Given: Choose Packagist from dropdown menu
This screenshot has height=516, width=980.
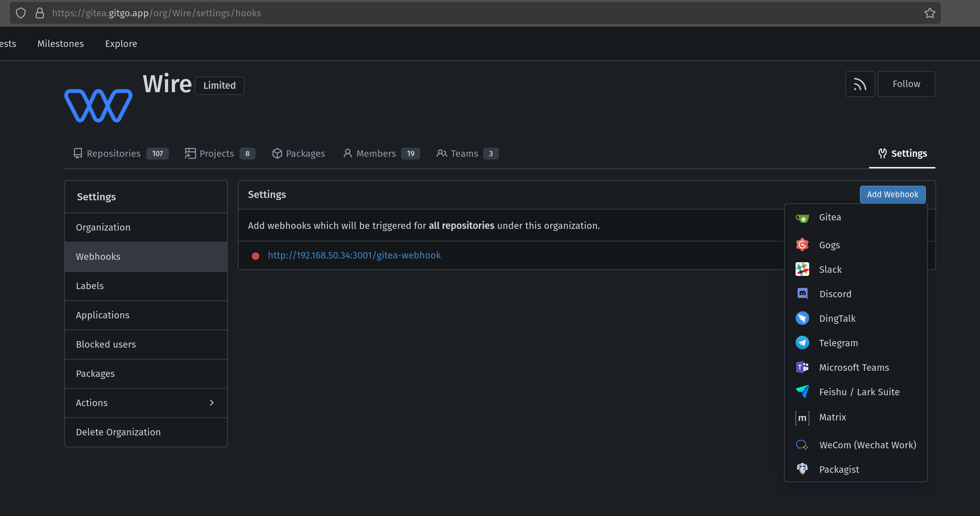Looking at the screenshot, I should [x=838, y=469].
